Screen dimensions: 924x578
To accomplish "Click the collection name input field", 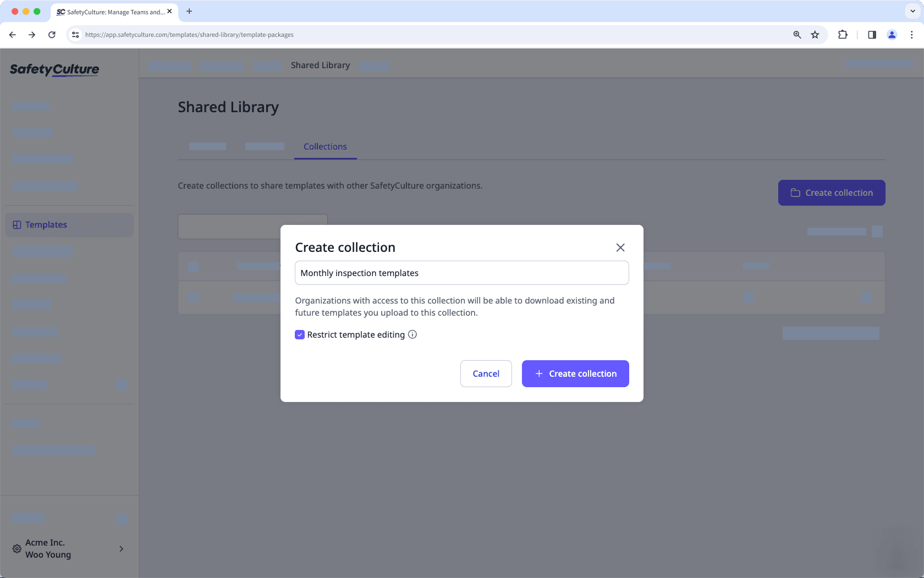I will 461,273.
